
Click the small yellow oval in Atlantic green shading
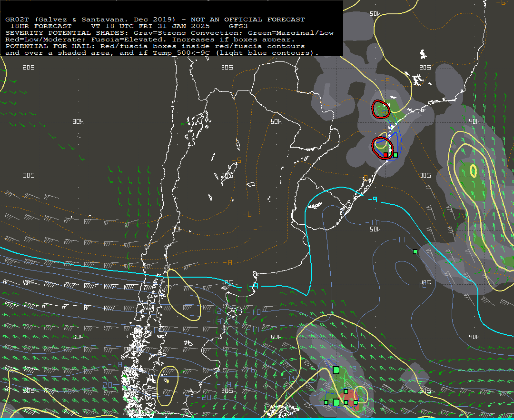click(473, 171)
